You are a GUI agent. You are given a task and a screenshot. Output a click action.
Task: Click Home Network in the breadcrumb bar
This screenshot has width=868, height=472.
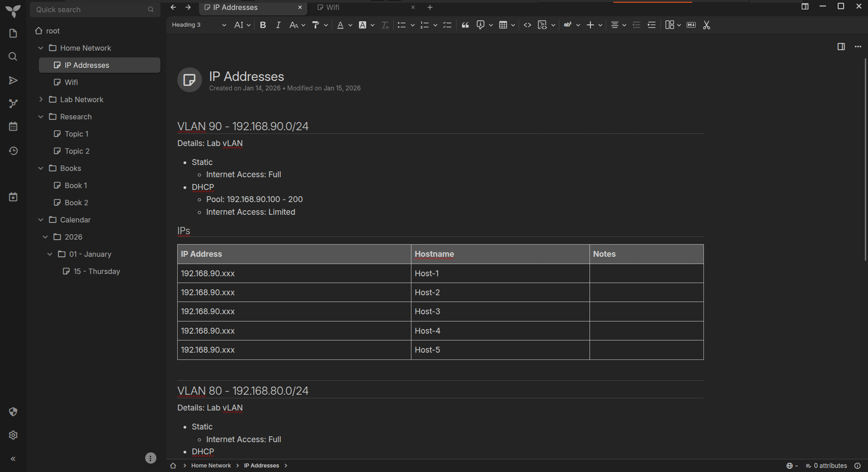211,466
